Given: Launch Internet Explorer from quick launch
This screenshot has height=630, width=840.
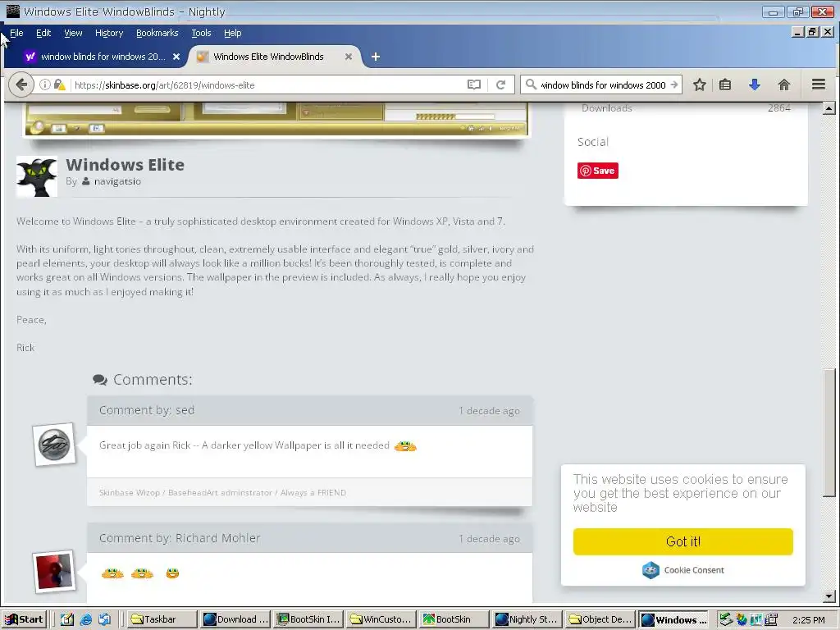Looking at the screenshot, I should 85,619.
